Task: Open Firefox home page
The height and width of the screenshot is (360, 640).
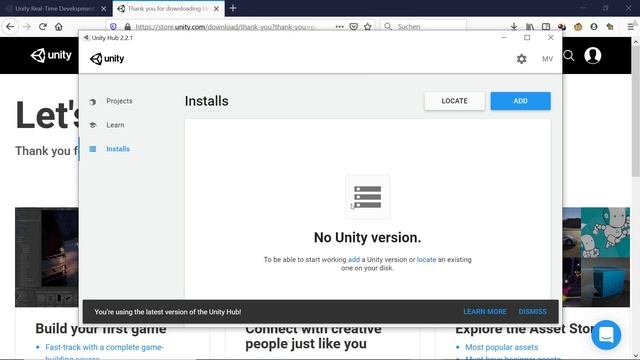Action: pyautogui.click(x=59, y=27)
